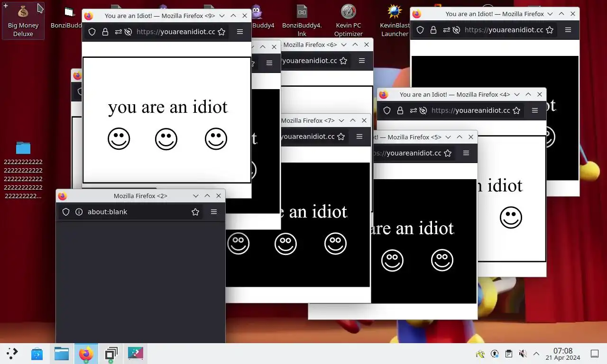This screenshot has height=364, width=607.
Task: Select the 2222222222 folder on desktop
Action: (x=23, y=170)
